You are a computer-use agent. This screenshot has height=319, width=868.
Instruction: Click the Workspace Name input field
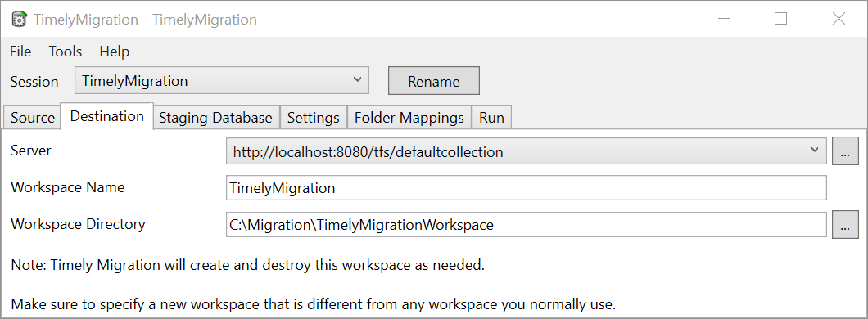click(526, 188)
